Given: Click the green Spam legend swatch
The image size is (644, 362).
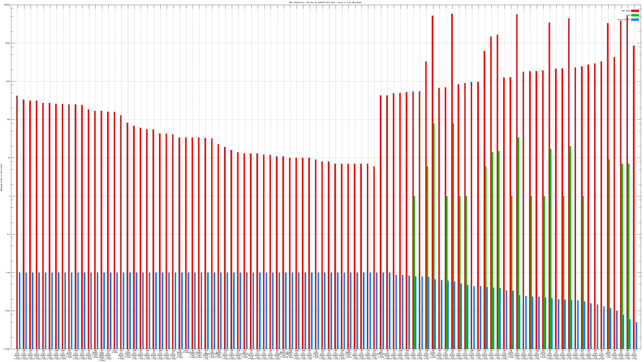Looking at the screenshot, I should click(635, 15).
